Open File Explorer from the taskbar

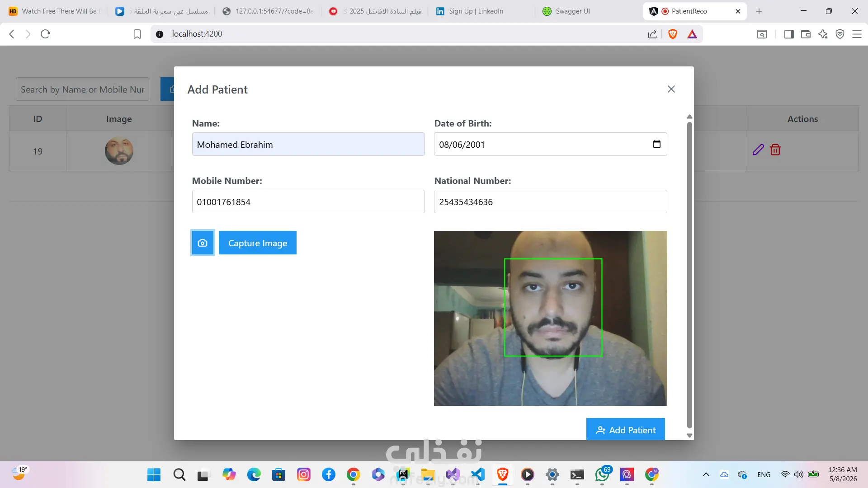click(x=428, y=474)
